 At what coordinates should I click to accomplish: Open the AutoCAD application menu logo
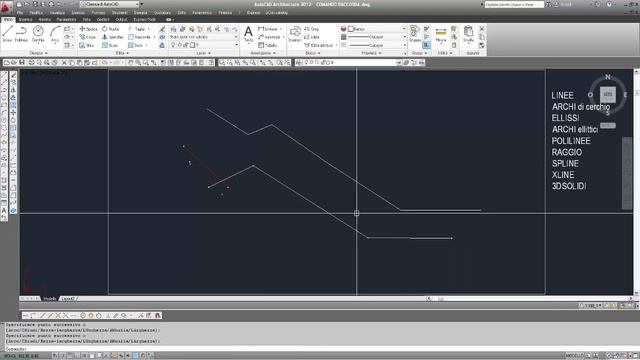(x=6, y=7)
